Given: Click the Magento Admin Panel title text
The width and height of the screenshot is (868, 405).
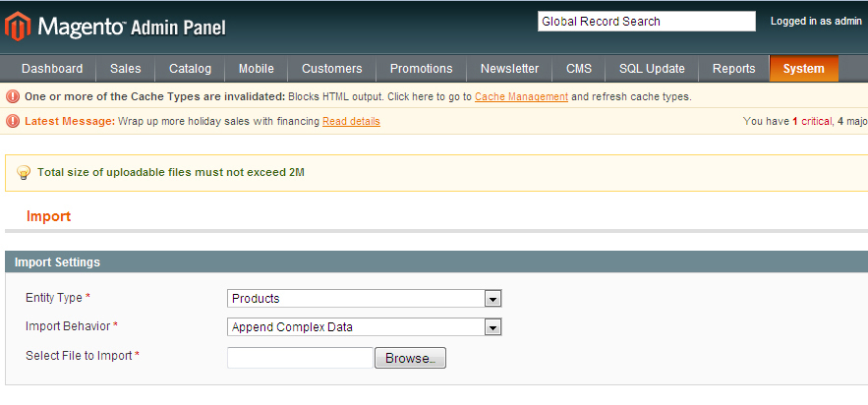Looking at the screenshot, I should pos(132,27).
